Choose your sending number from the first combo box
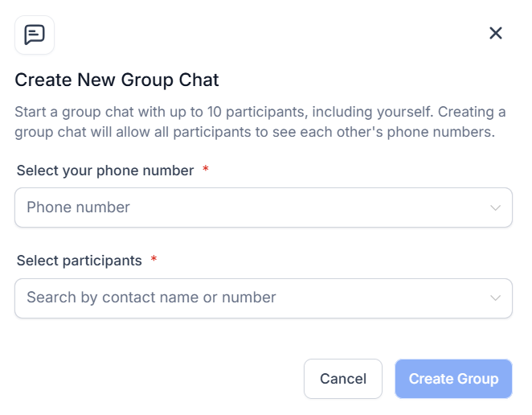 pyautogui.click(x=264, y=207)
